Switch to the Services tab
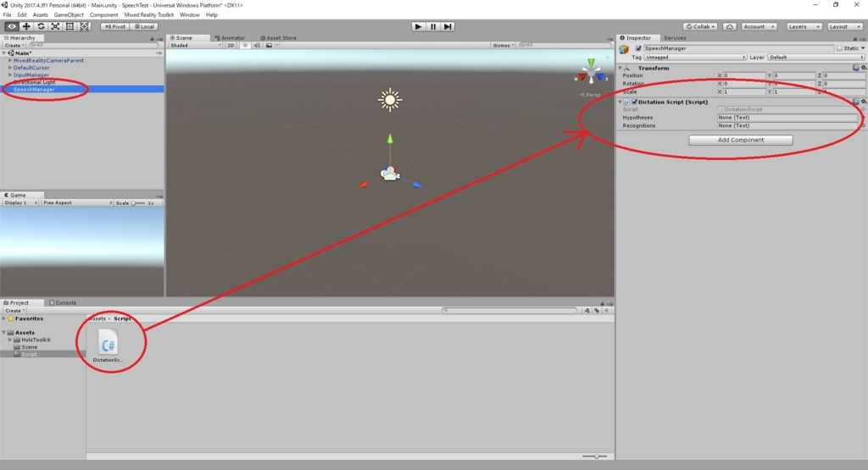This screenshot has width=868, height=470. pyautogui.click(x=675, y=38)
